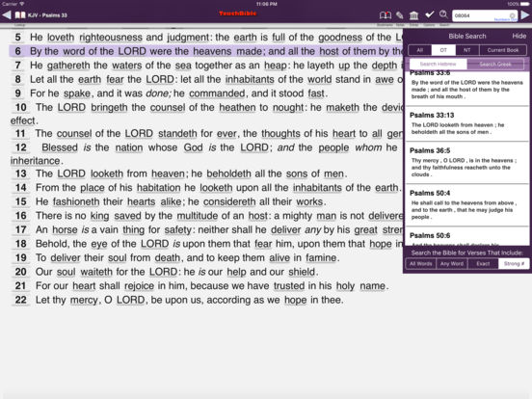Click the KJV - Psalms 33 title

[47, 15]
